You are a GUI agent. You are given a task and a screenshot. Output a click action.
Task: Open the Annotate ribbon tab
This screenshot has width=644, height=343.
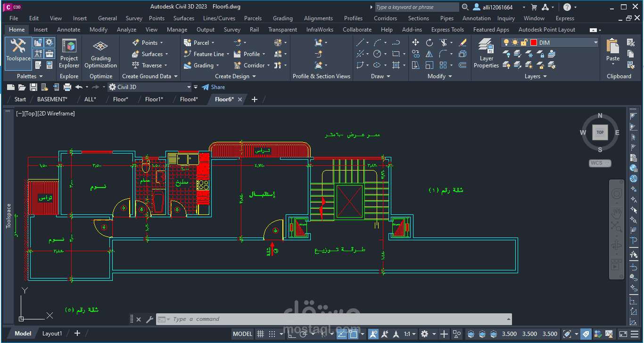69,29
